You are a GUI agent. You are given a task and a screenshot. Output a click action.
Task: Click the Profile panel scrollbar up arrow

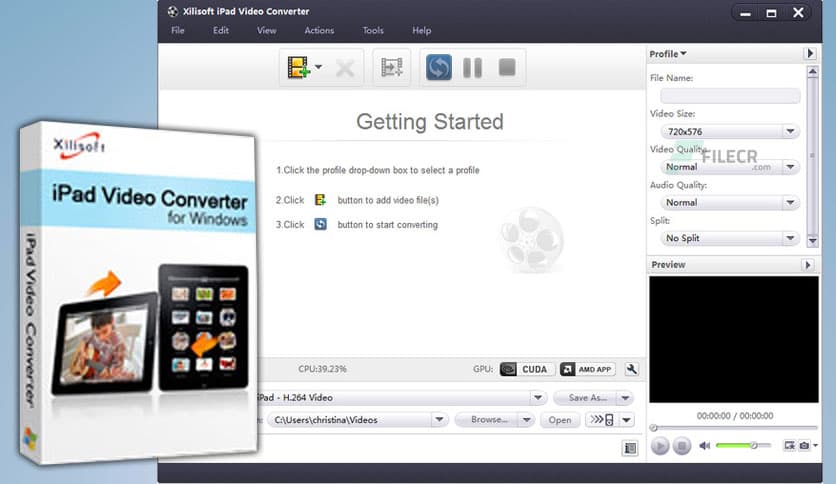pyautogui.click(x=812, y=71)
